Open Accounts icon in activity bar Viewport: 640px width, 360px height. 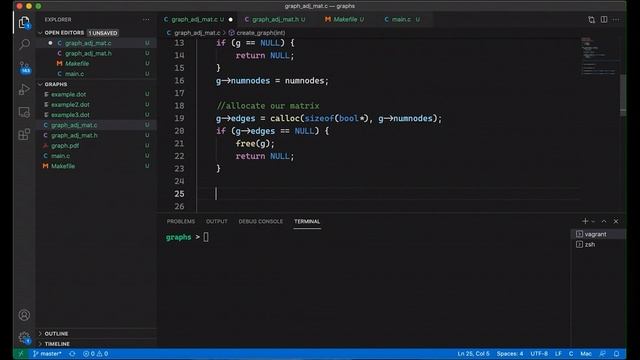[24, 315]
